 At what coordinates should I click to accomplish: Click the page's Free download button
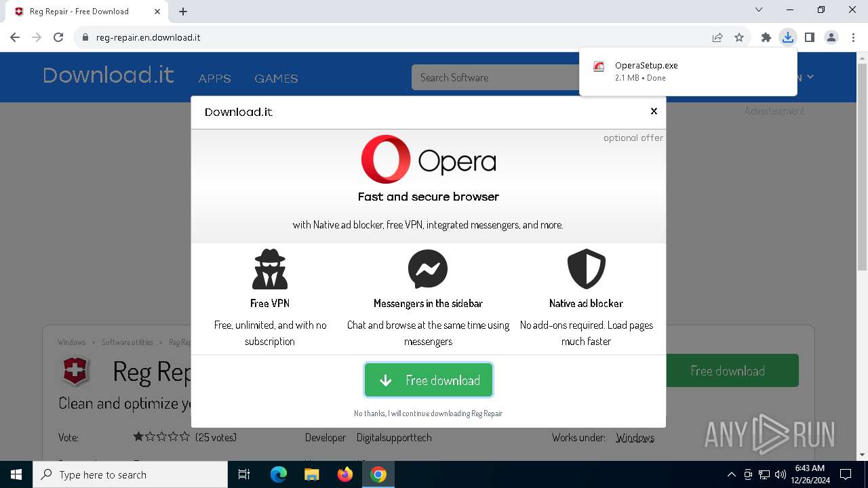coord(732,371)
